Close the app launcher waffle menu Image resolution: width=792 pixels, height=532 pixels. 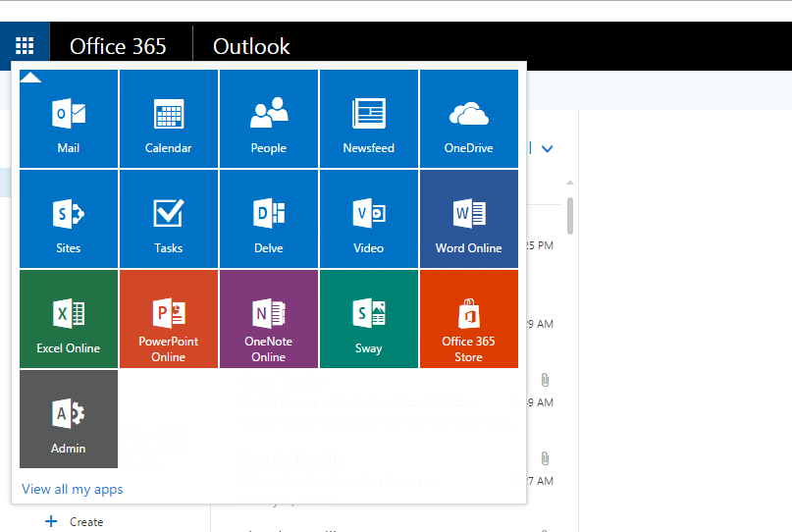point(25,46)
